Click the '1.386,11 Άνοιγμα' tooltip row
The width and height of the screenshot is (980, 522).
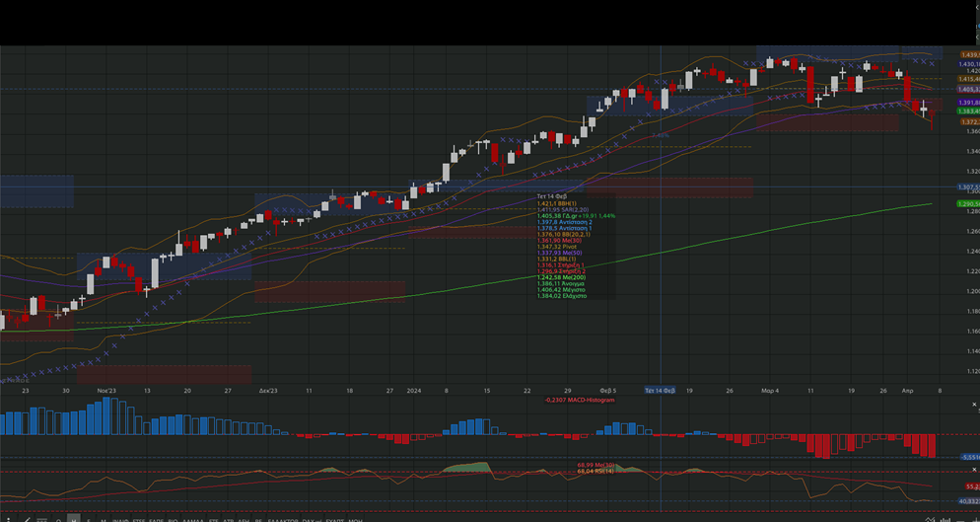[x=561, y=283]
